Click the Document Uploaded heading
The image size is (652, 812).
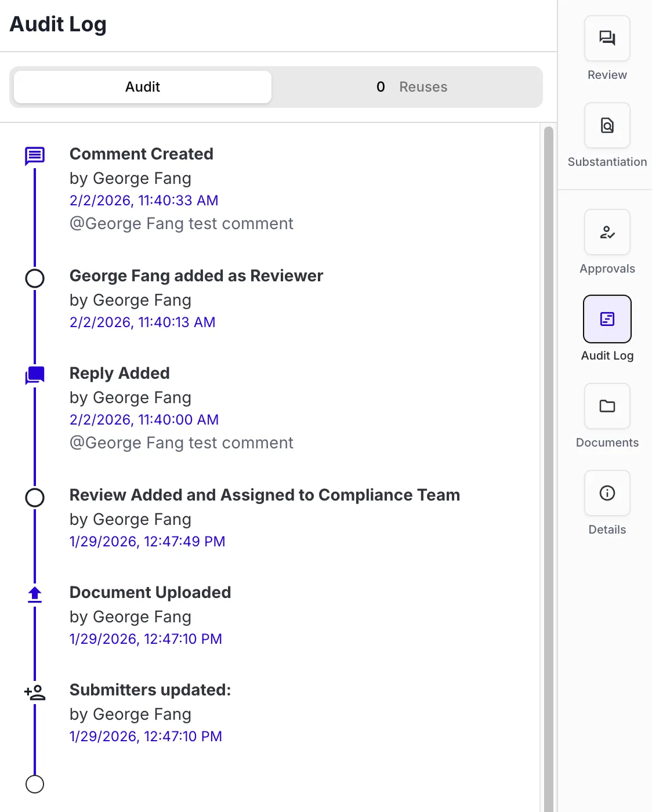point(150,592)
